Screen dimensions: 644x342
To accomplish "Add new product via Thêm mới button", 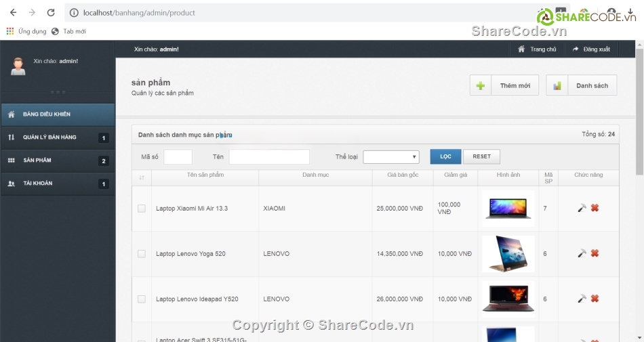I will tap(504, 85).
